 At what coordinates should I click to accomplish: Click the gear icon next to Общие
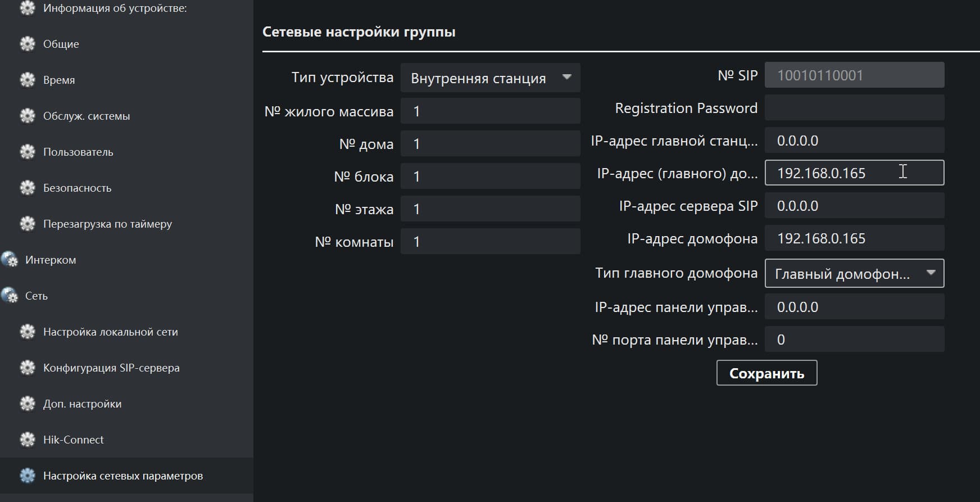(28, 44)
